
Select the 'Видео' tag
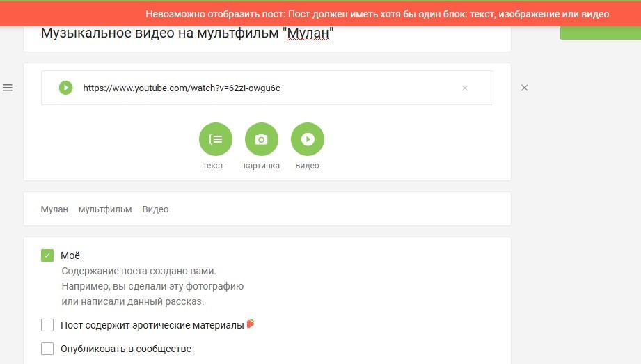[155, 209]
